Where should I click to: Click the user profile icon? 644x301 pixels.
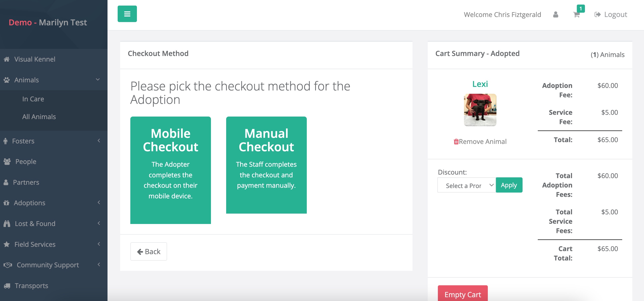pos(555,15)
